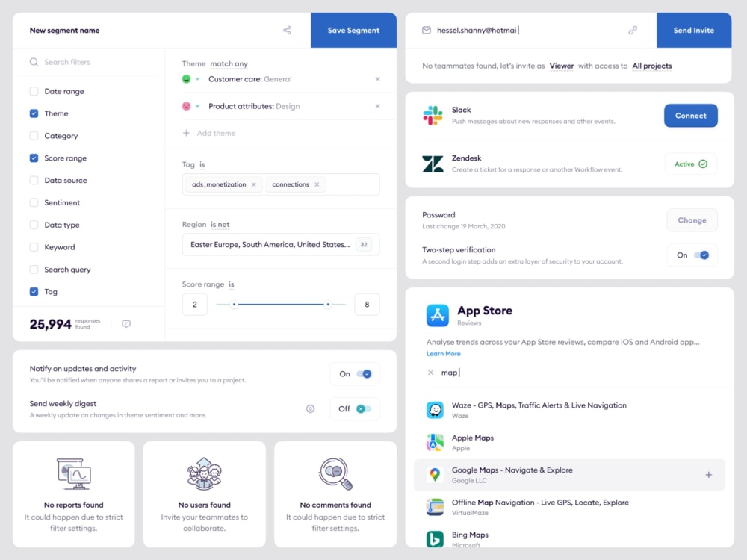Image resolution: width=747 pixels, height=560 pixels.
Task: Click the copy link icon in invite bar
Action: pos(633,31)
